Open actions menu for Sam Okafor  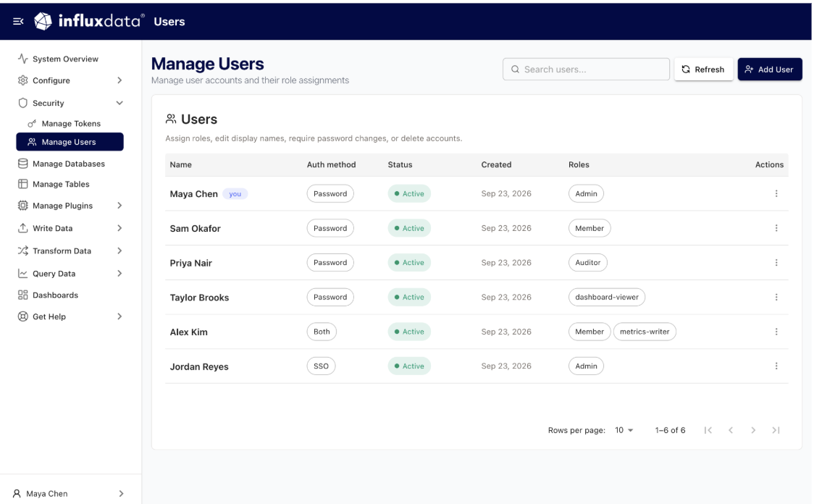tap(776, 228)
